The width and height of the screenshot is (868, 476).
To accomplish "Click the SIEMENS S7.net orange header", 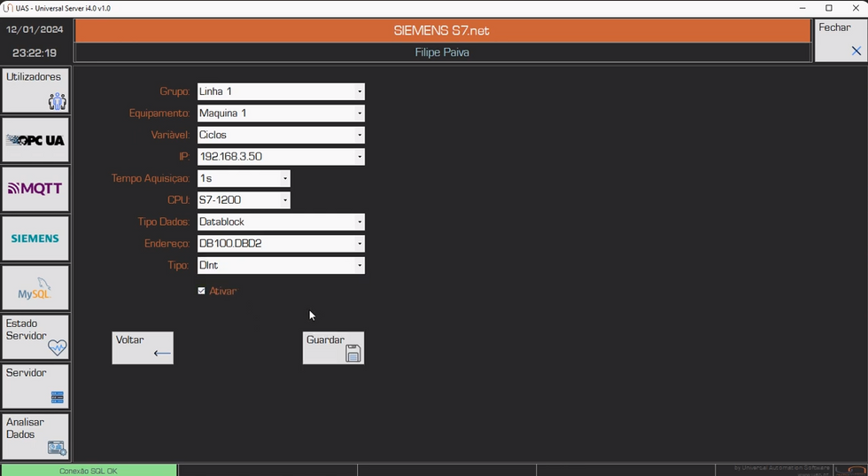I will (x=442, y=30).
